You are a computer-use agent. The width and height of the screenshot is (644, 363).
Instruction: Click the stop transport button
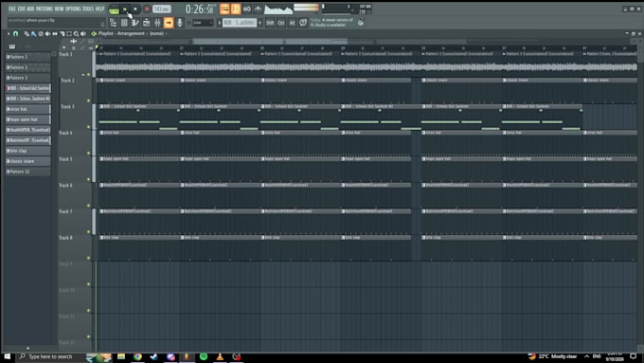point(135,9)
